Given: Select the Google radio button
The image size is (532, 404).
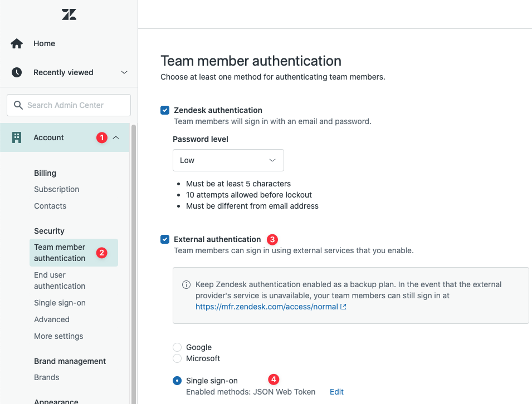Looking at the screenshot, I should coord(177,347).
